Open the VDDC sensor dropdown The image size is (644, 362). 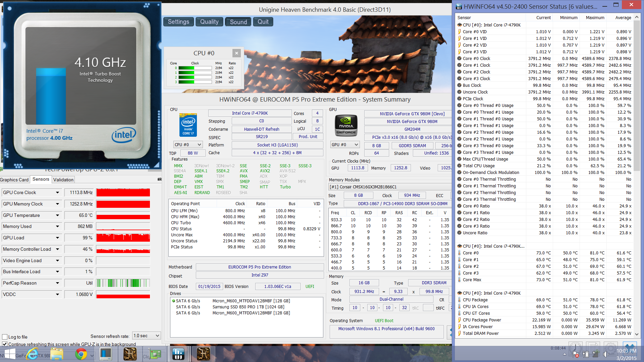pos(57,294)
